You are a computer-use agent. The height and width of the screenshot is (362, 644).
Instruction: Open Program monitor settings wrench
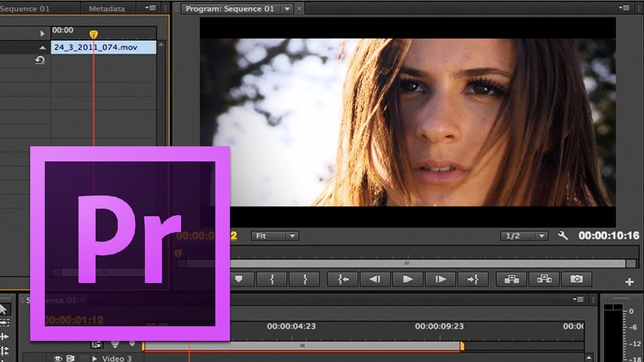(x=563, y=235)
